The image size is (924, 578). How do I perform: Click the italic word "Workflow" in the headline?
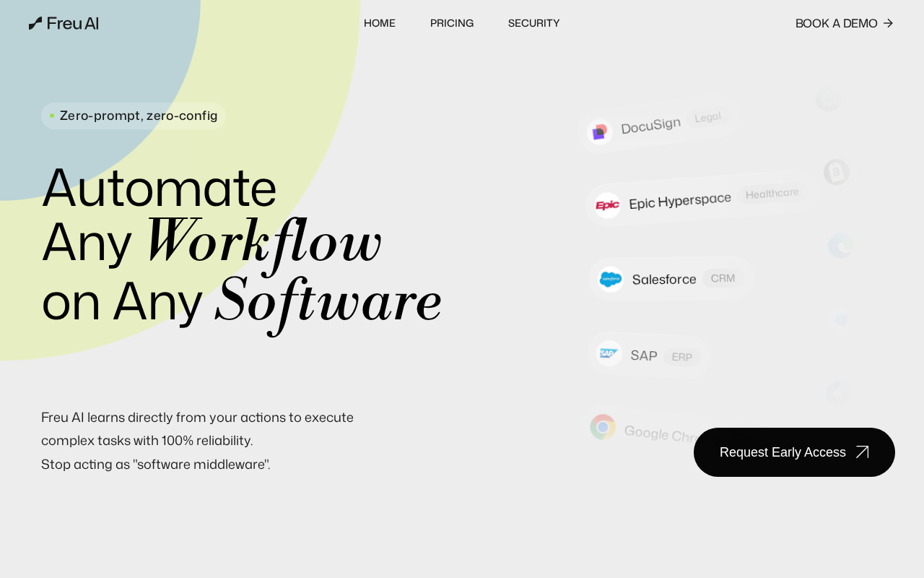coord(263,244)
